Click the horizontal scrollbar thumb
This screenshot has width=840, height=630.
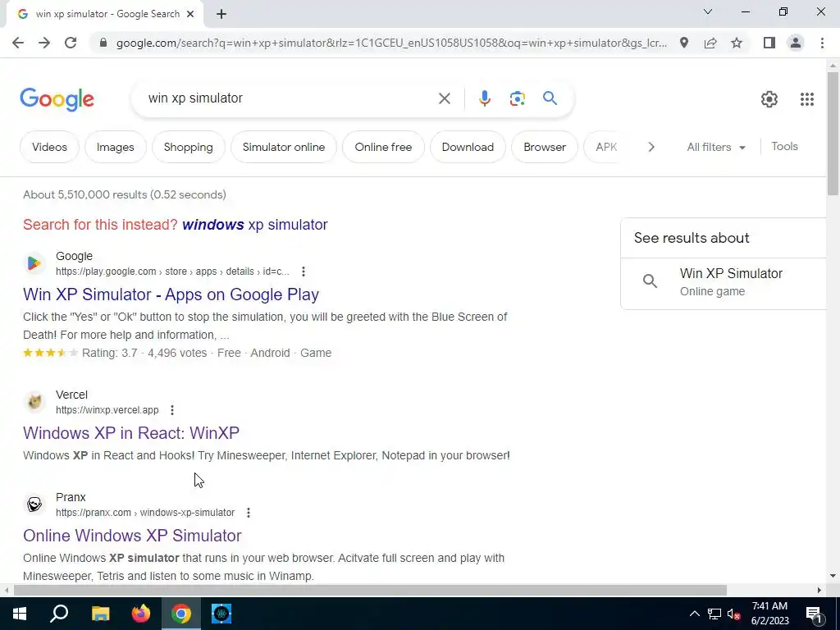pyautogui.click(x=370, y=590)
